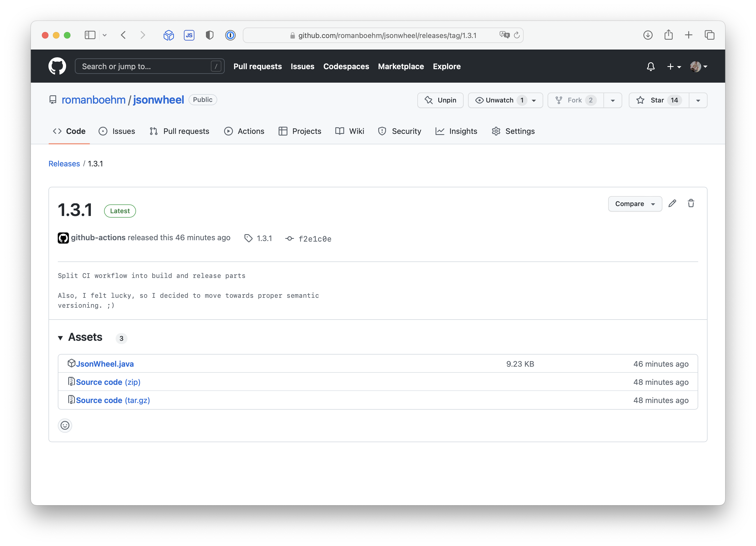Go back to the Releases page
This screenshot has width=756, height=546.
click(64, 163)
